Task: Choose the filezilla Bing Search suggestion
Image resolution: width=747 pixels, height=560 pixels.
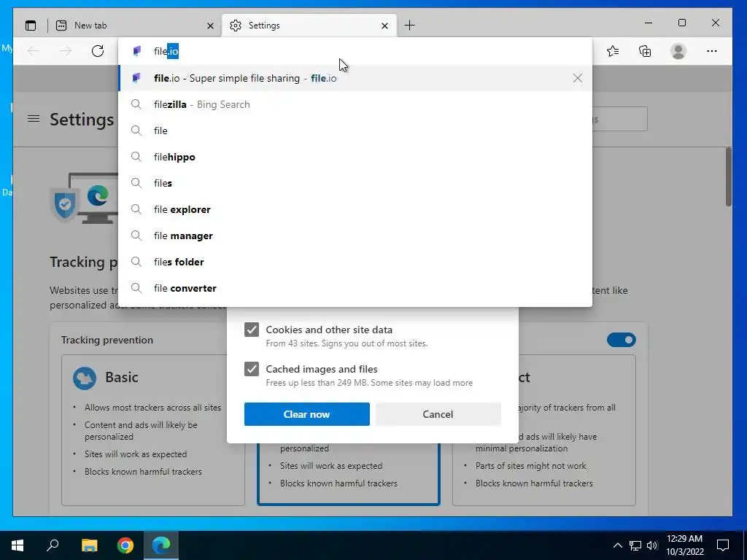Action: (x=355, y=104)
